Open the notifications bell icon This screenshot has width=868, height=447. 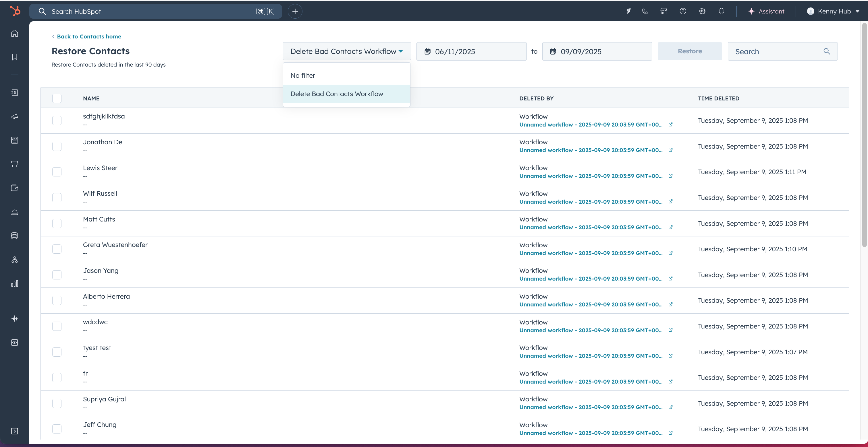721,11
